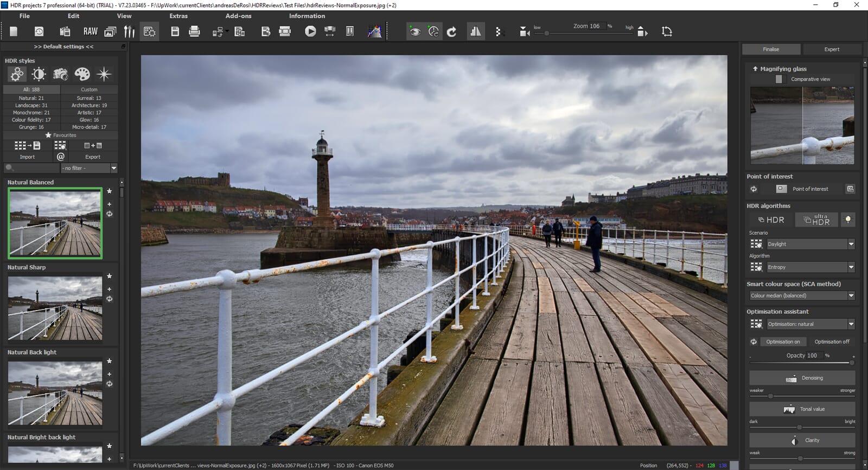868x470 pixels.
Task: Open the histogram icon in toolbar
Action: (x=374, y=31)
